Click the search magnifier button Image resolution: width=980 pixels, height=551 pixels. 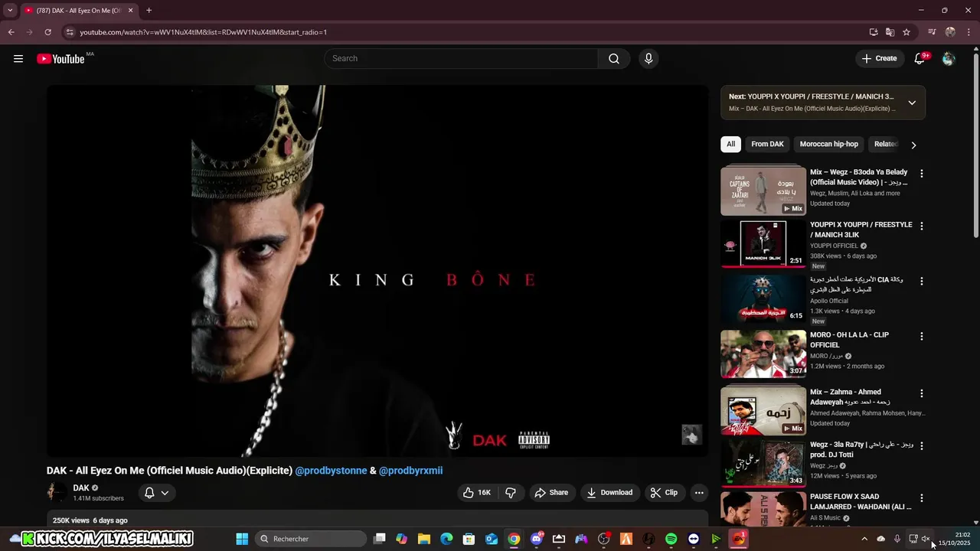pos(614,59)
